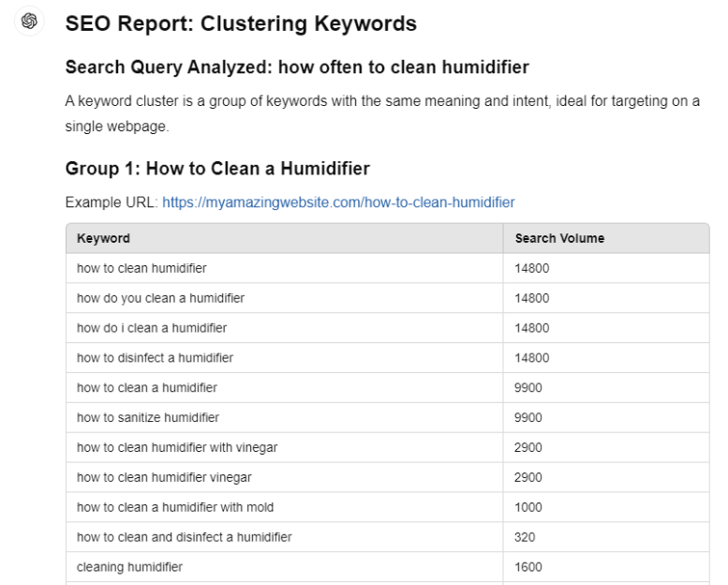Click the 'SEO Report: Clustering Keywords' heading
This screenshot has height=585, width=728.
pos(241,23)
